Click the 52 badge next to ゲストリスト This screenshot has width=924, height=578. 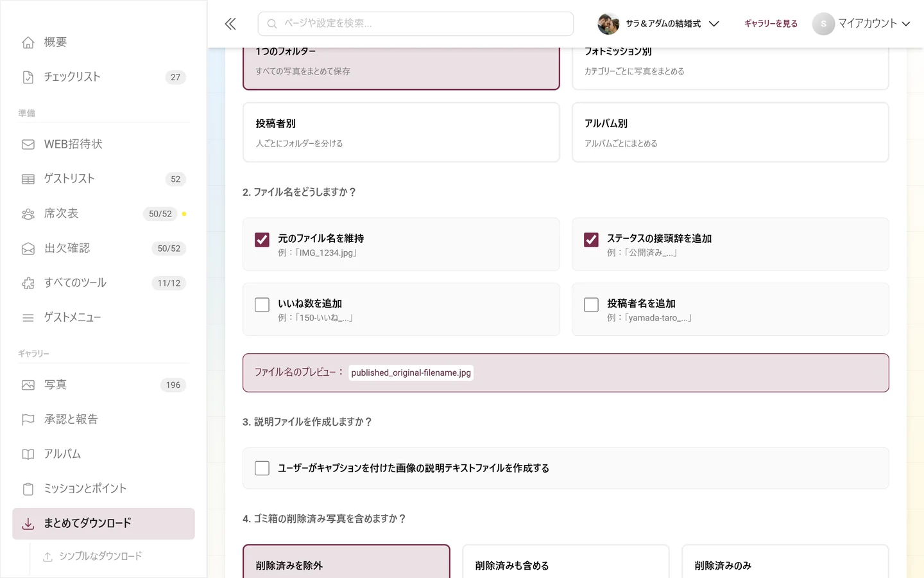(175, 179)
